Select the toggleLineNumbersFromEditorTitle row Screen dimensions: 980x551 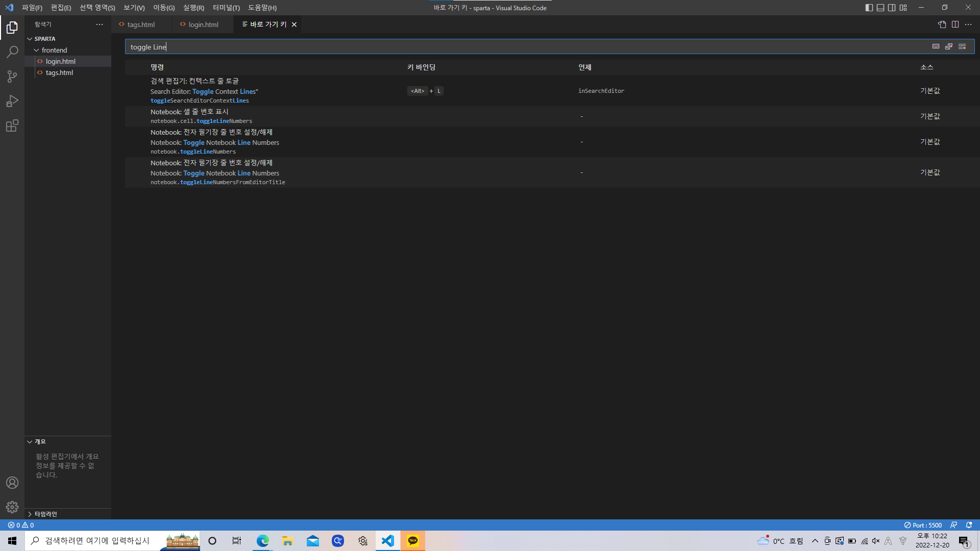click(x=552, y=172)
